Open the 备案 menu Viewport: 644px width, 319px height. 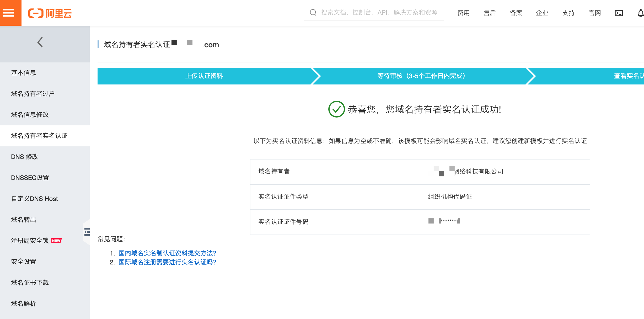[x=516, y=13]
